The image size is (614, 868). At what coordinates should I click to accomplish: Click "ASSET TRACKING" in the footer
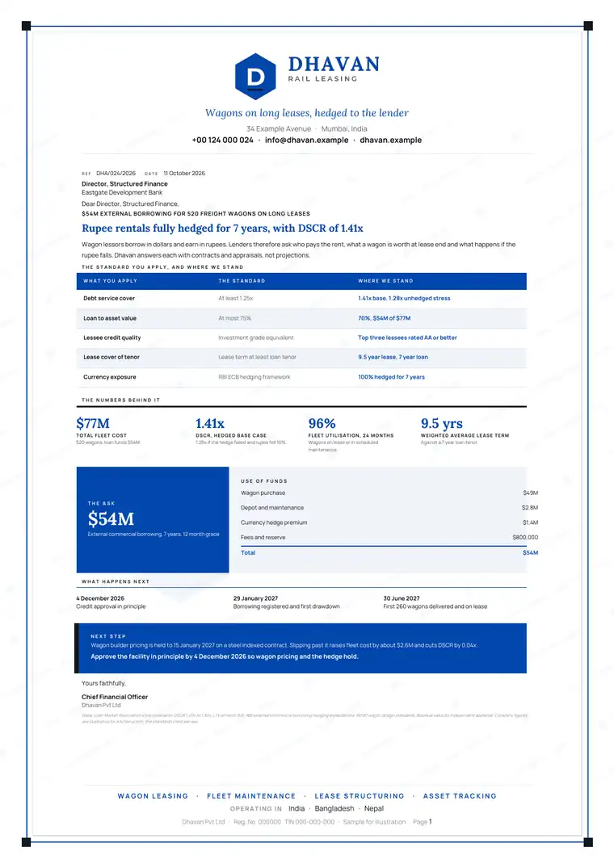[x=460, y=796]
